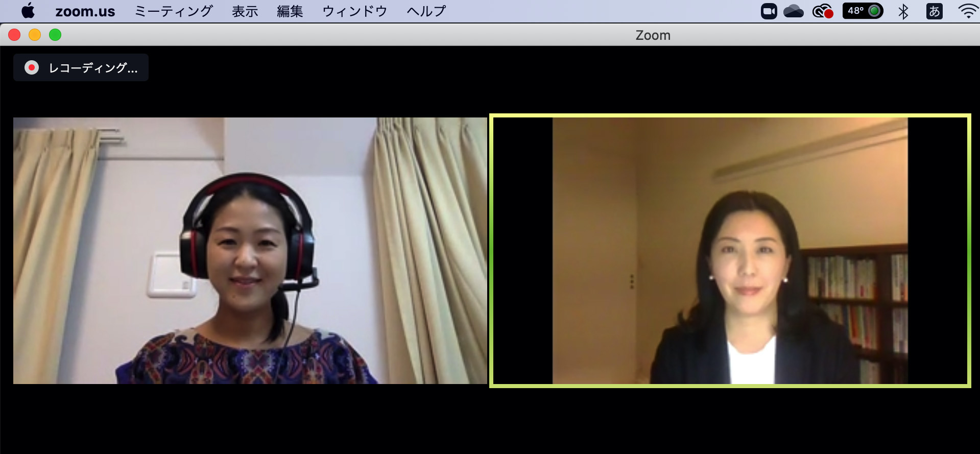Open the 表示 menu

click(245, 11)
